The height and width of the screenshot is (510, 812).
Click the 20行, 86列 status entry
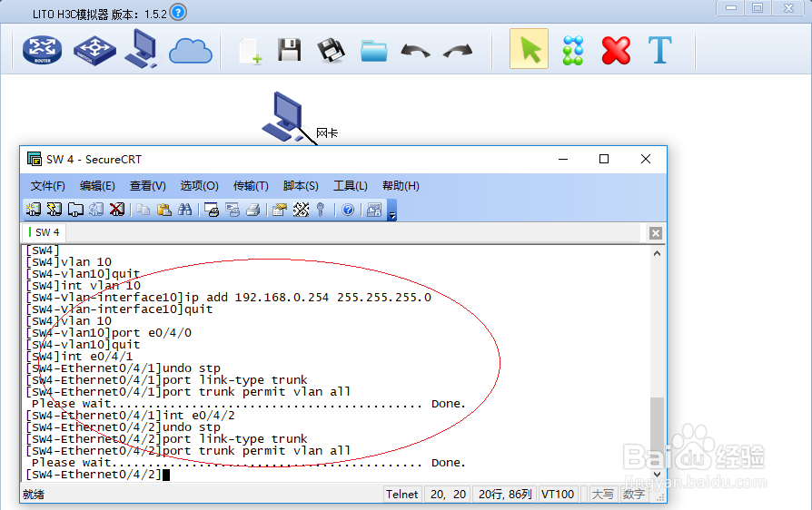[505, 495]
